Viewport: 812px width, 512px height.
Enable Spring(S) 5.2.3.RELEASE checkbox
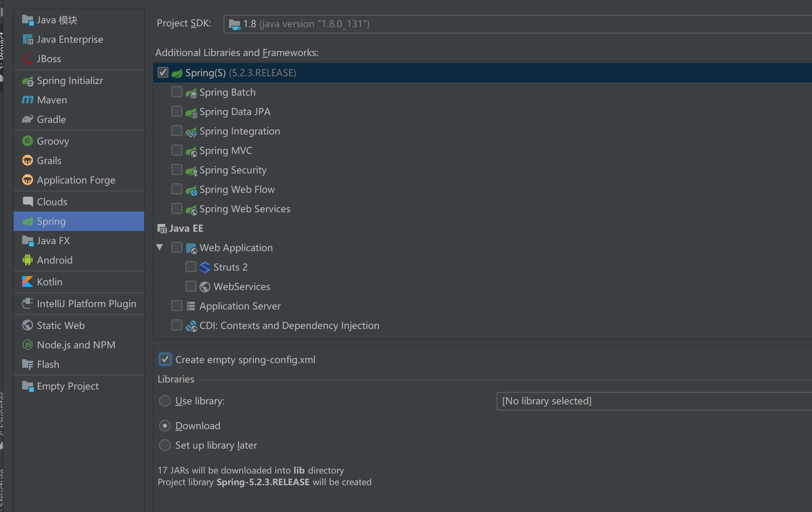[x=164, y=72]
